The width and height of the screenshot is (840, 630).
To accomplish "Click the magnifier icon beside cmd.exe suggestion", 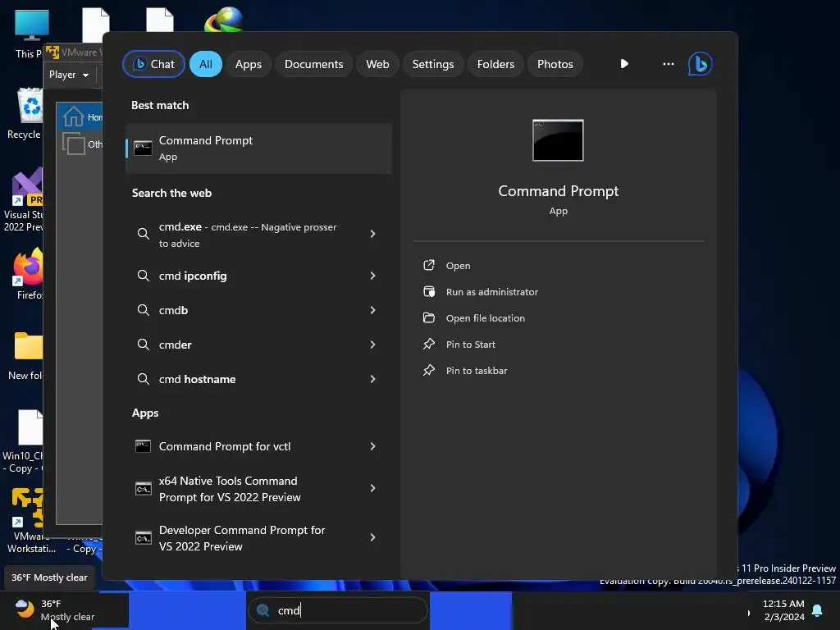I will click(x=143, y=234).
